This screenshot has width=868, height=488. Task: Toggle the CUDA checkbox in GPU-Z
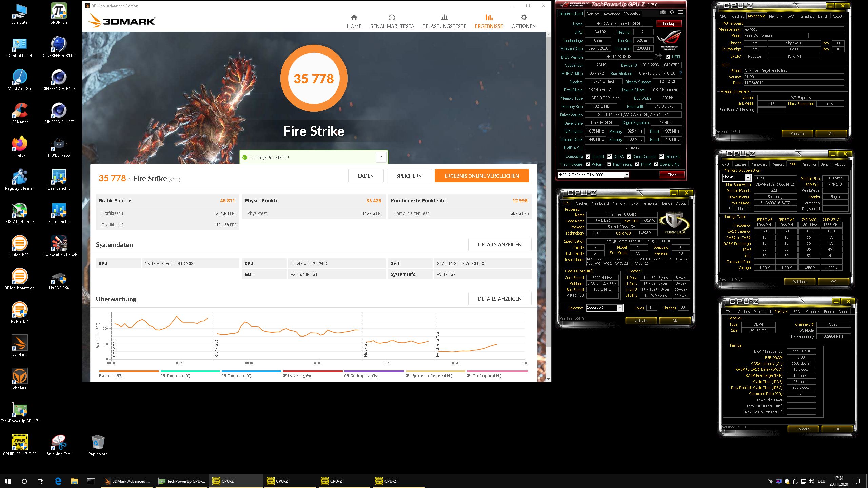(610, 157)
